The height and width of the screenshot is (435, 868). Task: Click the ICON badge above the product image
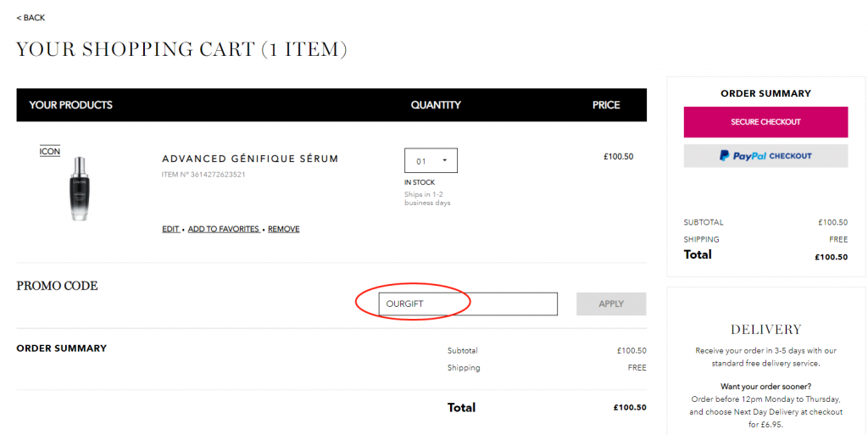50,151
